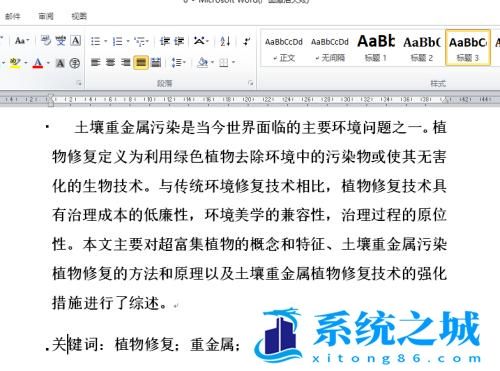This screenshot has height=371, width=500.
Task: Apply a multilevel list
Action: [139, 41]
